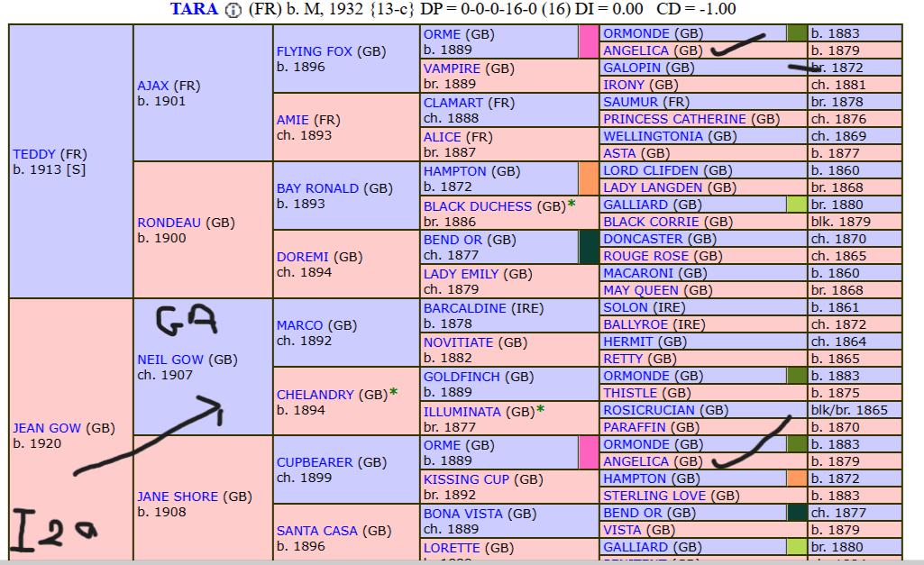Click the pink swatch beside ORME above VAMPIRE
This screenshot has width=924, height=565.
(x=589, y=42)
